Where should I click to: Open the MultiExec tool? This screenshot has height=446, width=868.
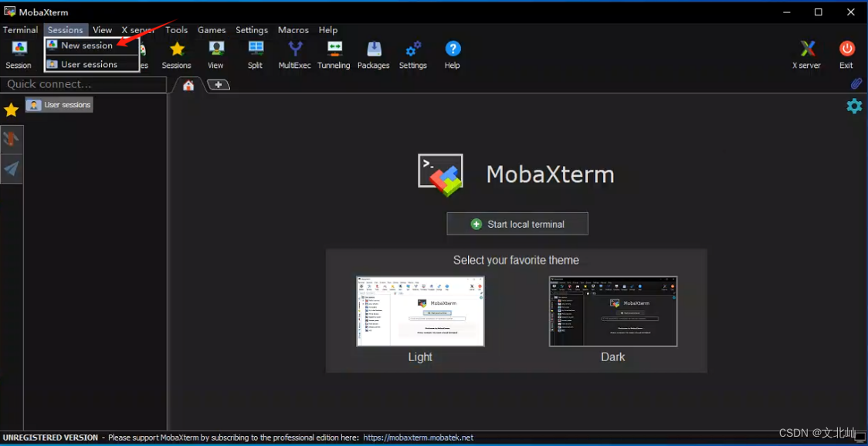[294, 56]
